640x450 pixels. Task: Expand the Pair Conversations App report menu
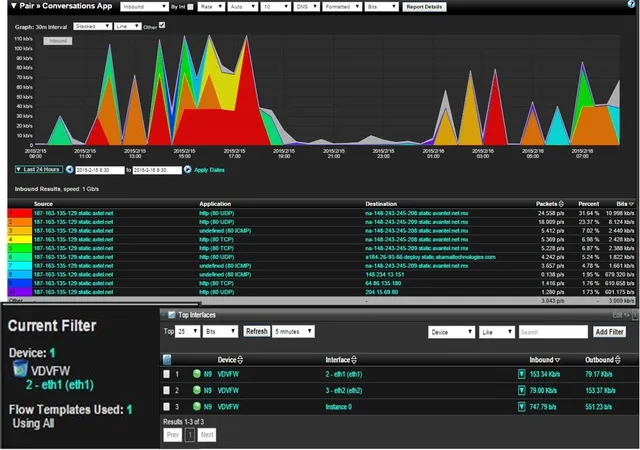[x=10, y=6]
